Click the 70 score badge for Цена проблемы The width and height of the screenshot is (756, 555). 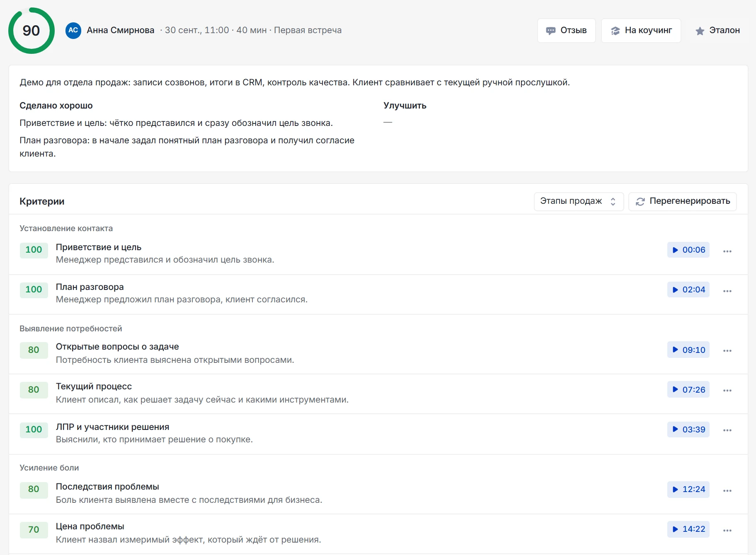34,529
